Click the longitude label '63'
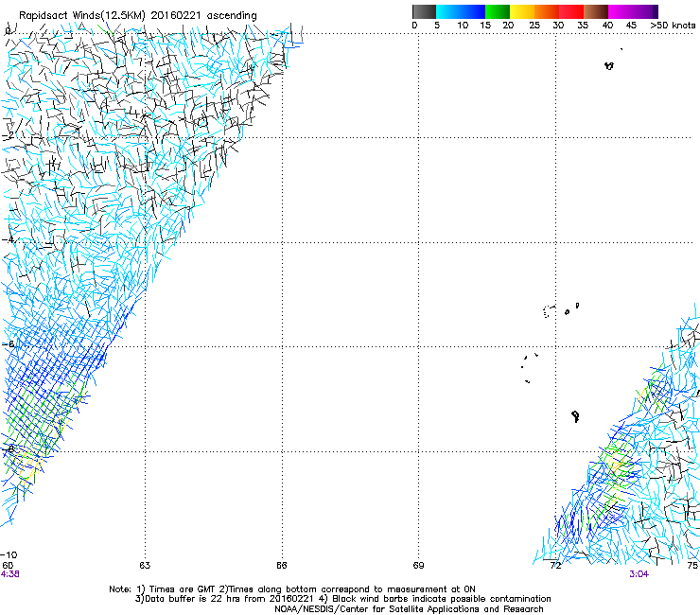The width and height of the screenshot is (700, 615). (x=145, y=566)
